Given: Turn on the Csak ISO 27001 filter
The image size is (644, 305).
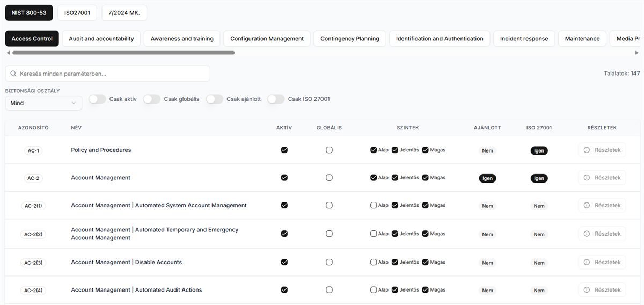Looking at the screenshot, I should click(x=276, y=99).
